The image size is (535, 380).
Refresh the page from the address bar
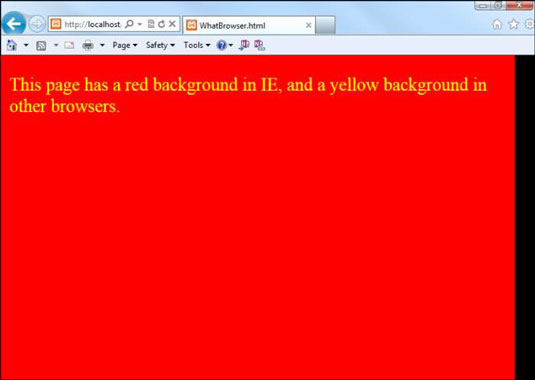[161, 24]
